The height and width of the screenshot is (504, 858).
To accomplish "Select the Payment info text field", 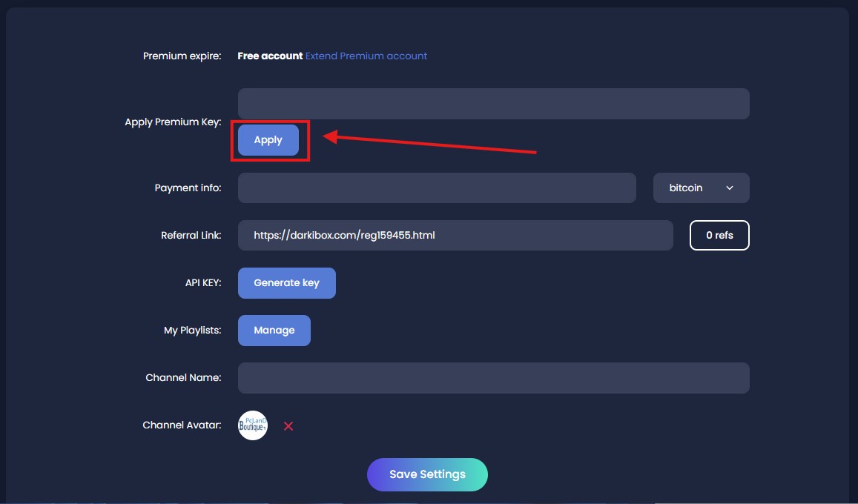I will pyautogui.click(x=436, y=188).
